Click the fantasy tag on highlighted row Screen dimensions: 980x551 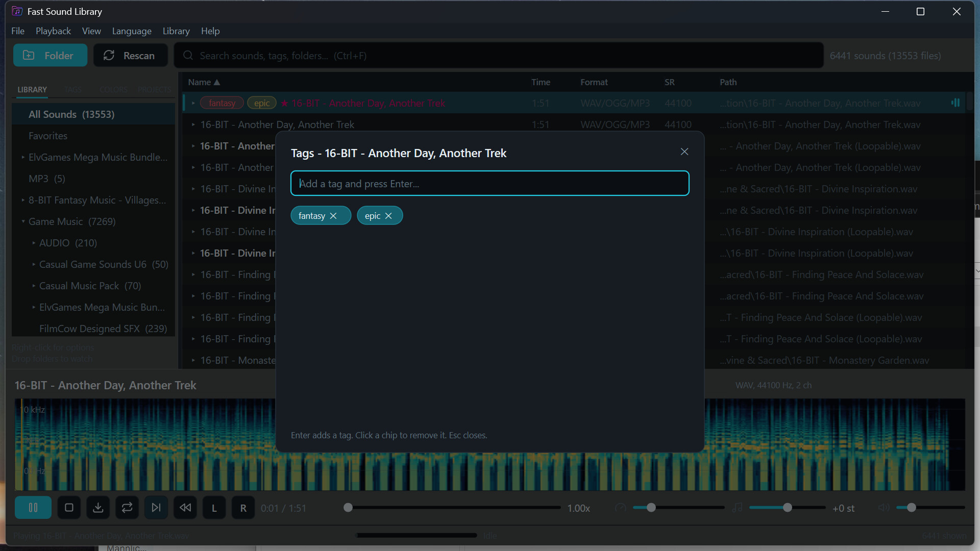(222, 103)
